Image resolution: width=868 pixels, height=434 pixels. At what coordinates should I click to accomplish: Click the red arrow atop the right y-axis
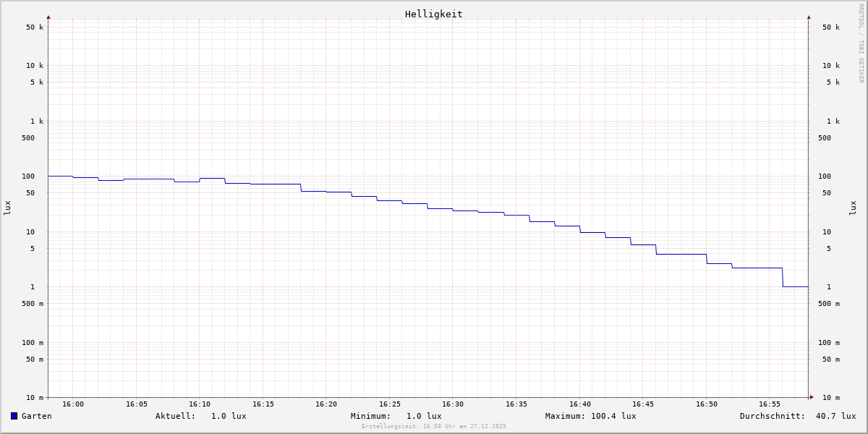coord(809,17)
